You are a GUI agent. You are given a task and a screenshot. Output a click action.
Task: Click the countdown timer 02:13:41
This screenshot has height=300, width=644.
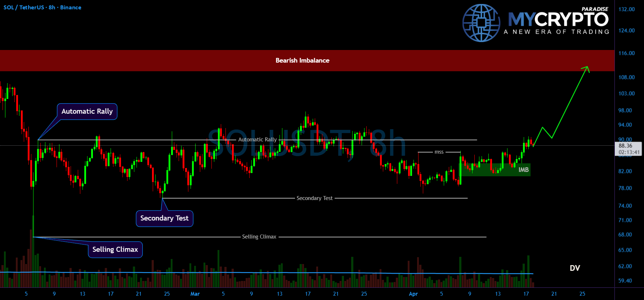point(629,152)
